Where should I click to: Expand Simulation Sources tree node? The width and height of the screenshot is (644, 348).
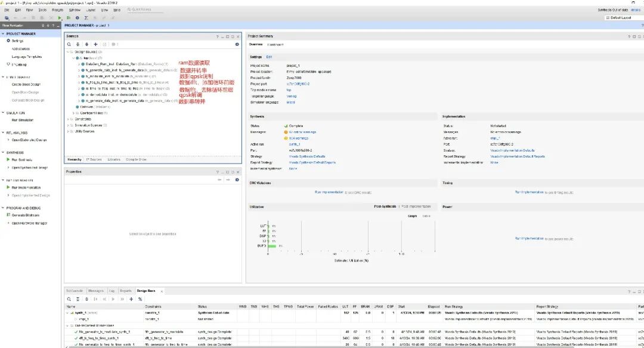click(x=68, y=125)
